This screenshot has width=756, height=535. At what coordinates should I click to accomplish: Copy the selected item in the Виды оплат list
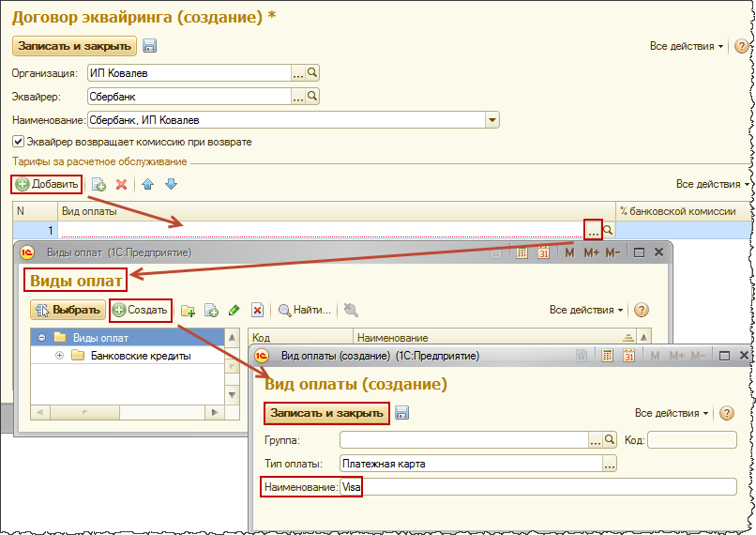click(x=211, y=311)
